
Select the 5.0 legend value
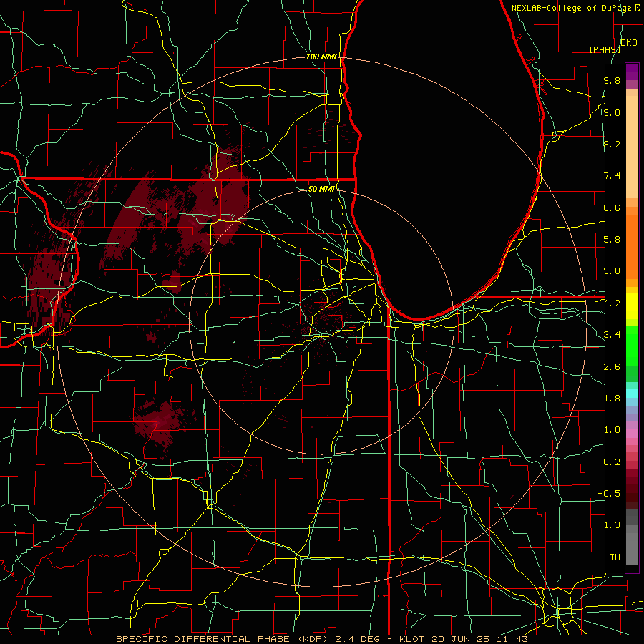pyautogui.click(x=612, y=271)
